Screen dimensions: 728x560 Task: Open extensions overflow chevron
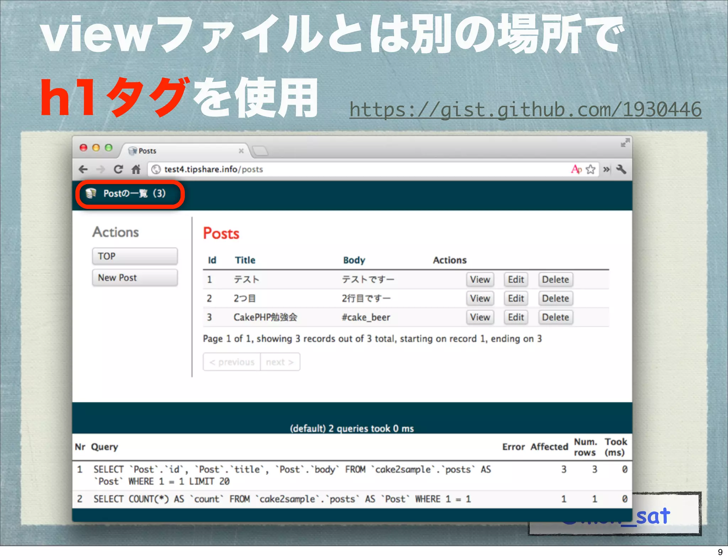click(606, 169)
